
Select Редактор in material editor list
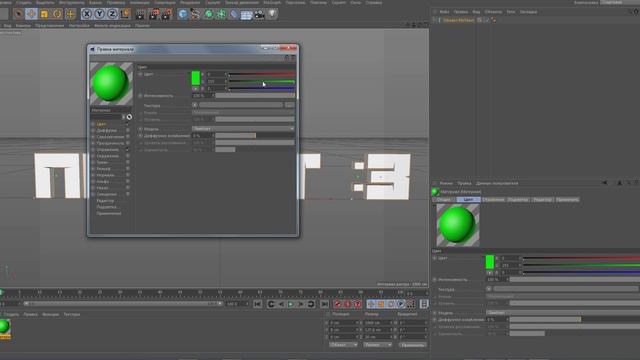click(105, 201)
